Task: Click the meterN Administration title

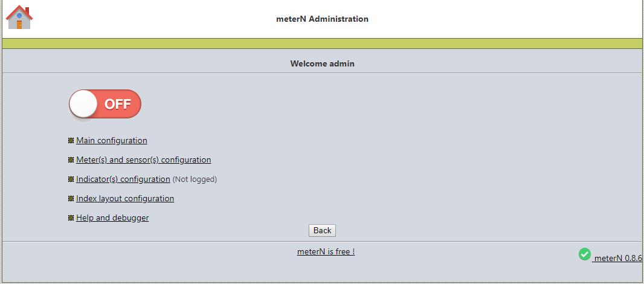Action: point(323,19)
